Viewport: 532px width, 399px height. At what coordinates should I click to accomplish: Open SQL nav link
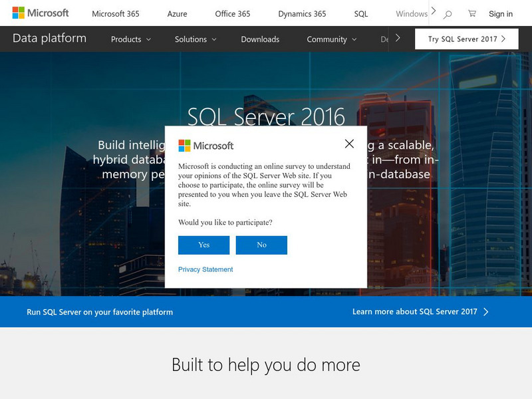click(360, 14)
